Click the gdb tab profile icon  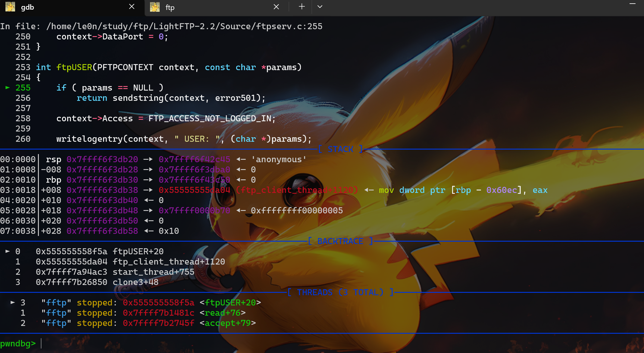[10, 7]
